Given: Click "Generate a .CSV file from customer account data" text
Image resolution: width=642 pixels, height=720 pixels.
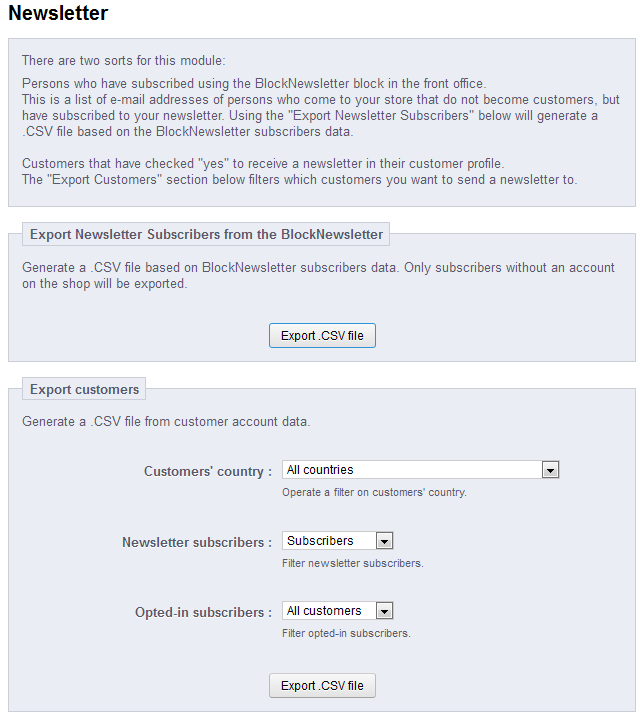Looking at the screenshot, I should [166, 422].
